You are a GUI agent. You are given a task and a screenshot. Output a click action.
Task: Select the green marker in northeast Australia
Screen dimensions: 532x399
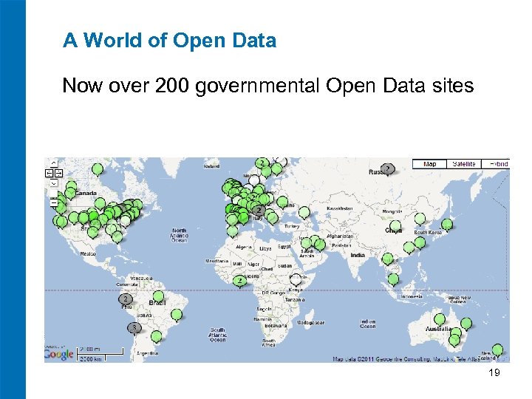(x=465, y=324)
